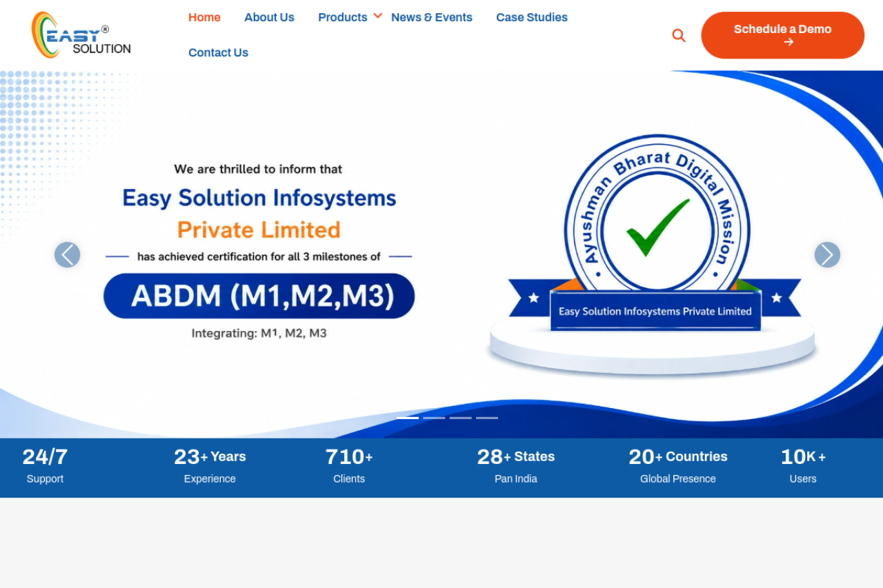Jump to fourth carousel slide indicator

point(487,418)
